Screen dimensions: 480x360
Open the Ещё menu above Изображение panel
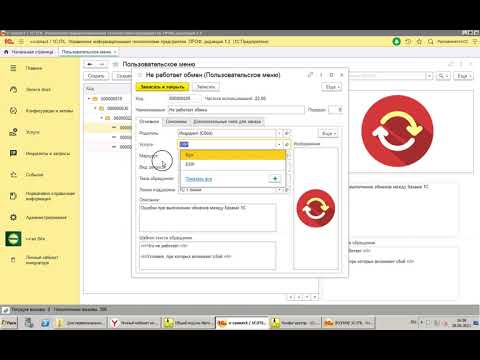point(328,133)
